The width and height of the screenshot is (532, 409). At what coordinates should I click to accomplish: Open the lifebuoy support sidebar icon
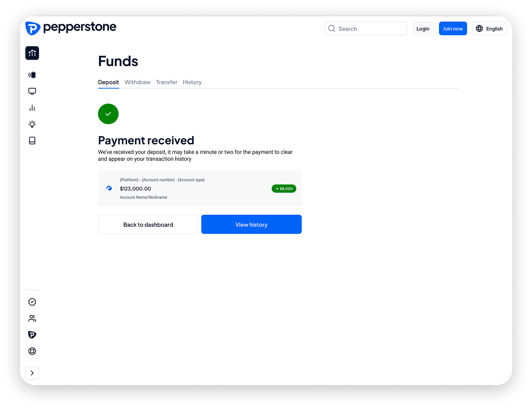click(x=32, y=351)
